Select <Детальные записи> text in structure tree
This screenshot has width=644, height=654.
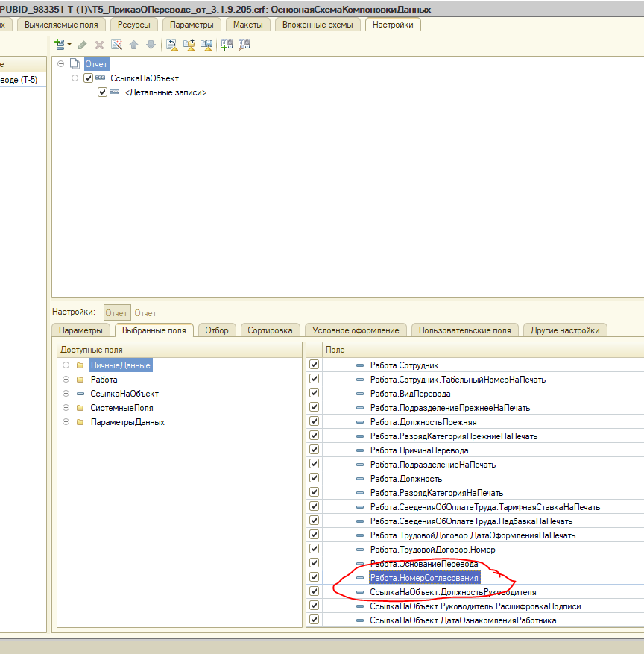coord(166,92)
